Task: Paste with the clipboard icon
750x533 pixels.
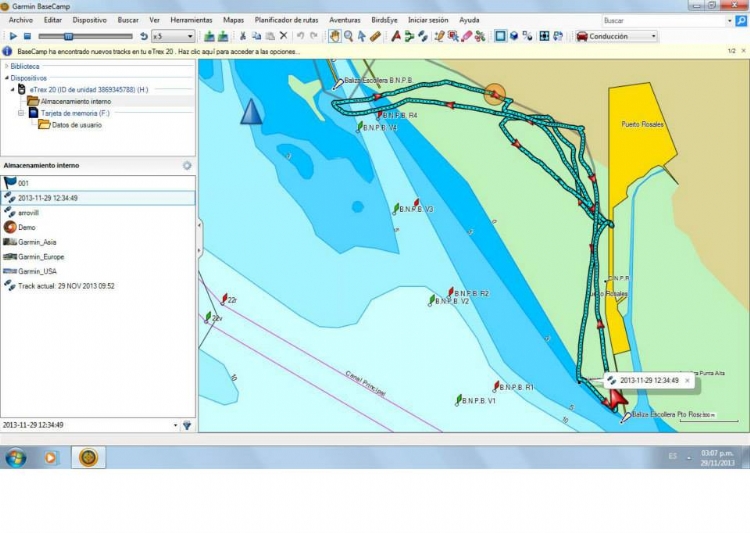Action: tap(270, 36)
